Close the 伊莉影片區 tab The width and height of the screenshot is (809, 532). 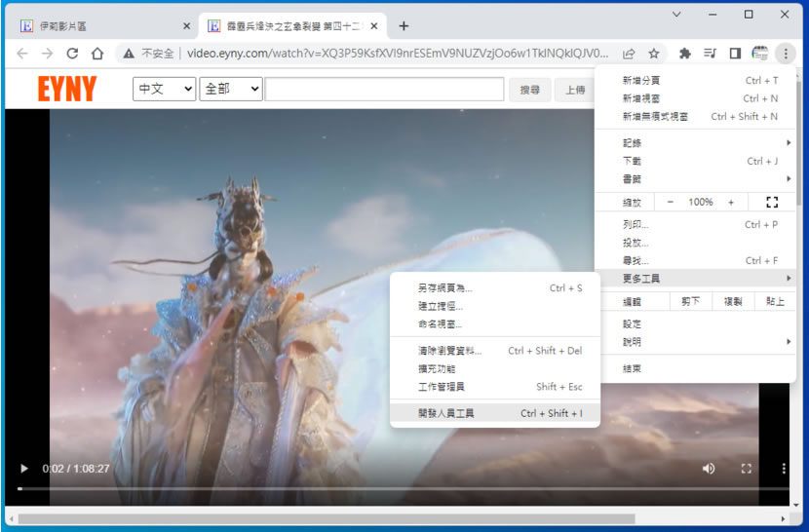tap(187, 26)
